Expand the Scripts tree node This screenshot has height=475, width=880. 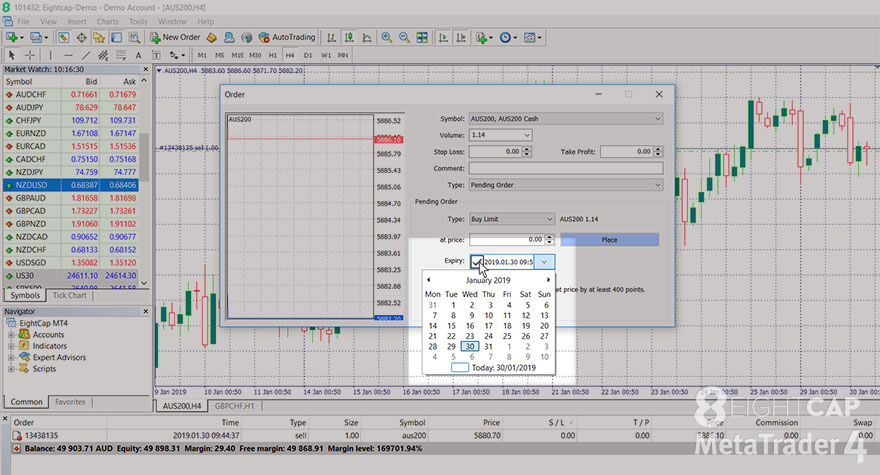pyautogui.click(x=11, y=369)
